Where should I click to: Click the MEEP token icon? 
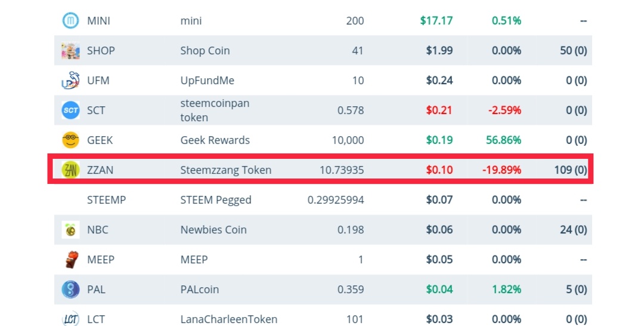[70, 260]
